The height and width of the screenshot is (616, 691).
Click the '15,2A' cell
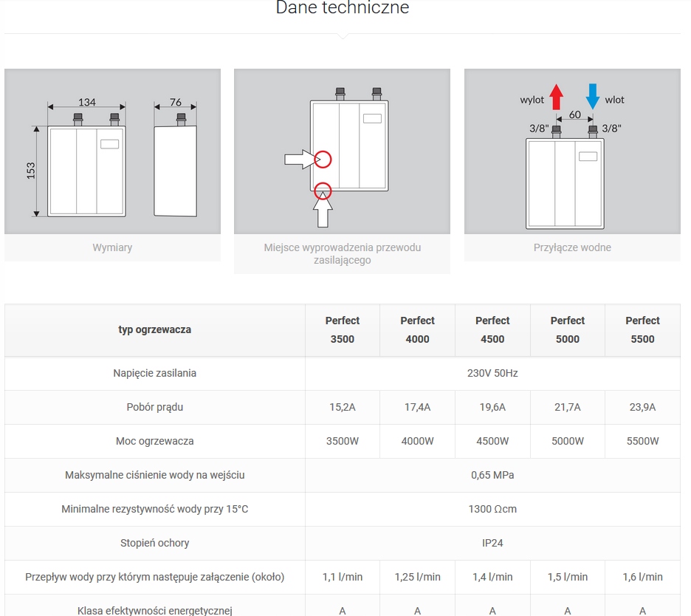point(343,407)
